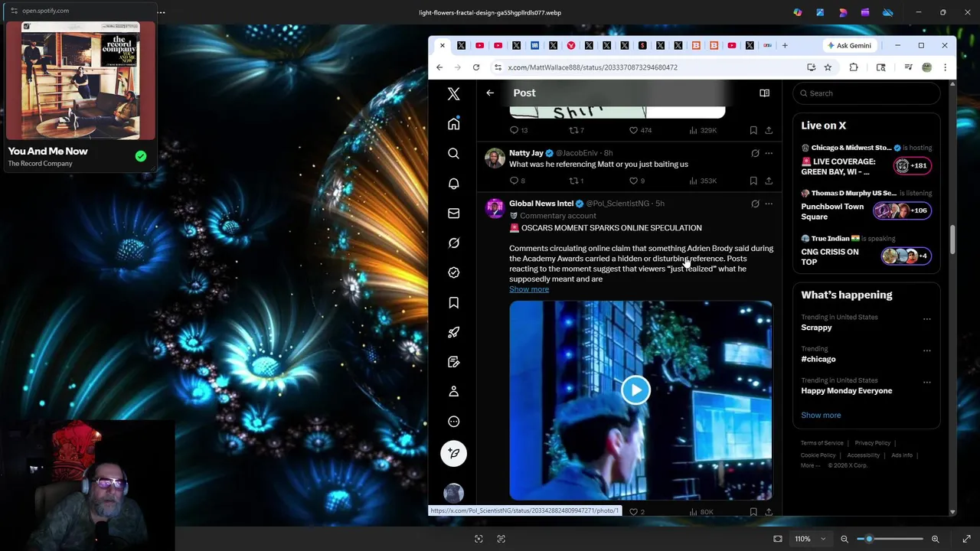Click Ask Gemini in Chrome
The width and height of the screenshot is (980, 551).
pyautogui.click(x=848, y=45)
